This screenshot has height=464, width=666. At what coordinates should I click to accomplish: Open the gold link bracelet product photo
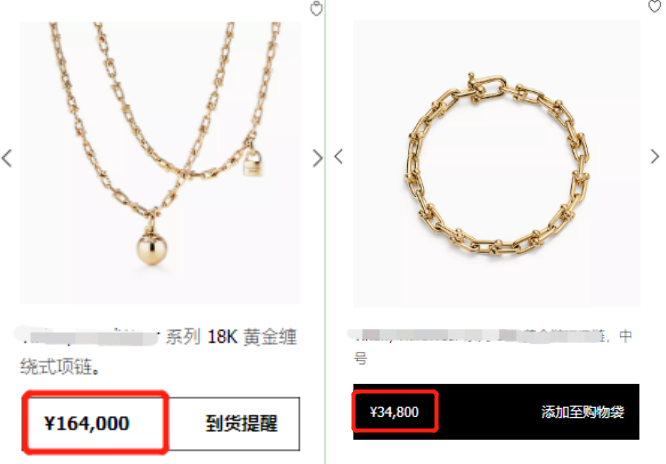coord(497,164)
